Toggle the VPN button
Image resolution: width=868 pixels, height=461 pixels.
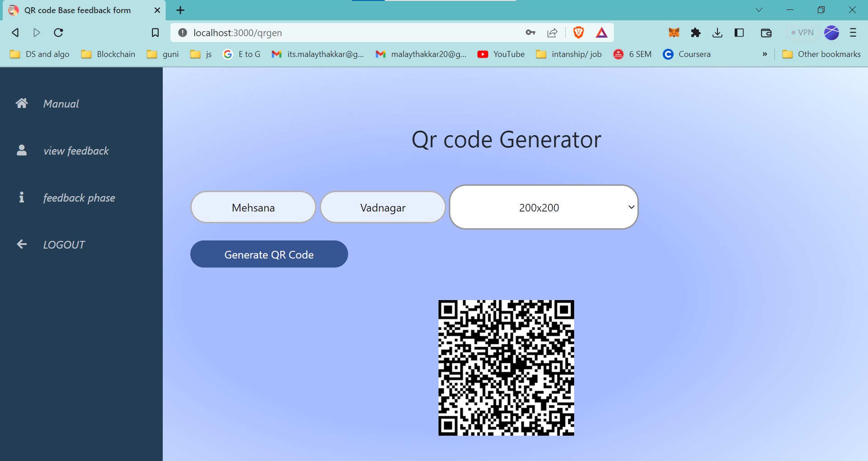[802, 33]
